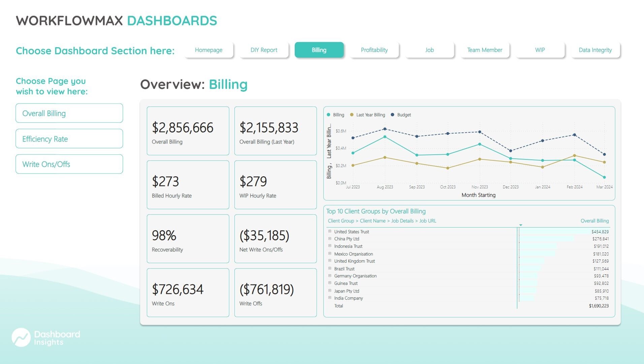Open the Data Integrity section
Image resolution: width=644 pixels, height=364 pixels.
pyautogui.click(x=595, y=50)
